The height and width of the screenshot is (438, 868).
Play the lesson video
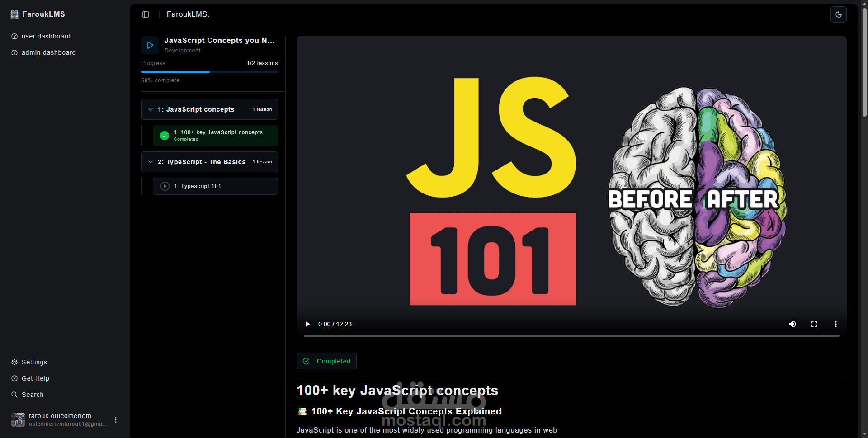307,324
